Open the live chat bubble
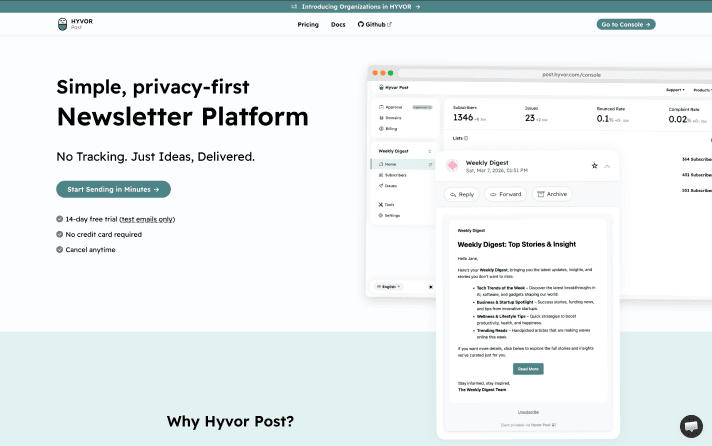712x446 pixels. pos(691,426)
